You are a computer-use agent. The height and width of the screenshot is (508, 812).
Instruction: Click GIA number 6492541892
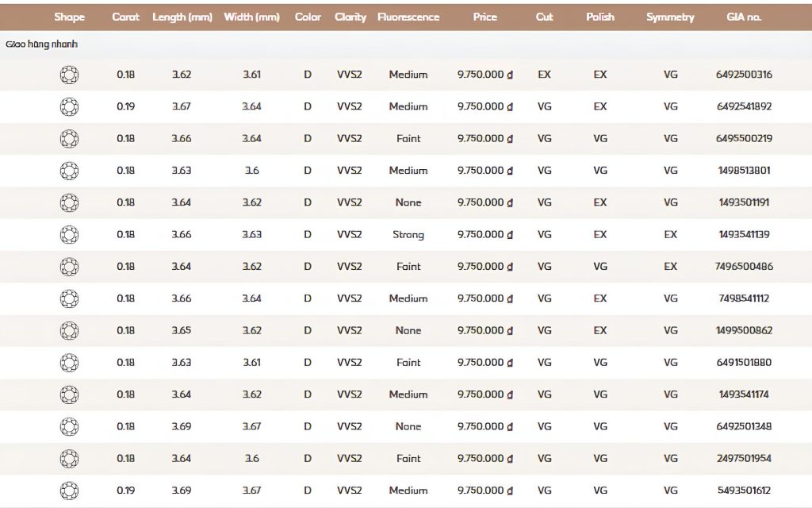pyautogui.click(x=744, y=107)
